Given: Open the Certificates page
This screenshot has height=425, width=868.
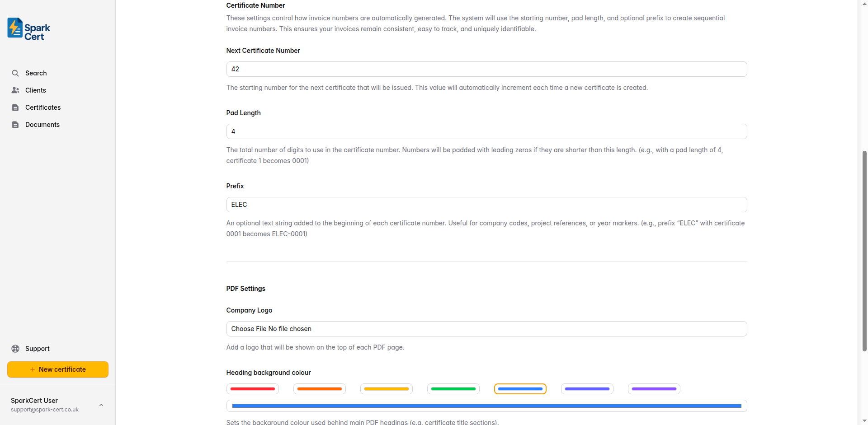Looking at the screenshot, I should click(43, 107).
